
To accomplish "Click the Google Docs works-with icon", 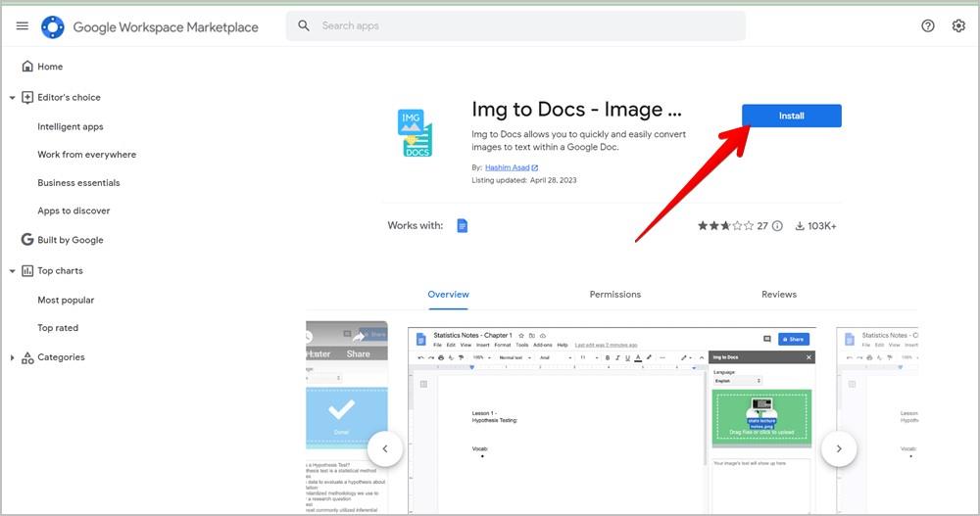I will point(463,225).
